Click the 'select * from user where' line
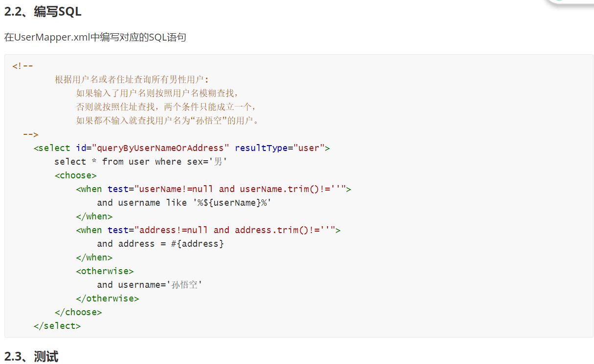This screenshot has height=364, width=594. click(x=141, y=162)
